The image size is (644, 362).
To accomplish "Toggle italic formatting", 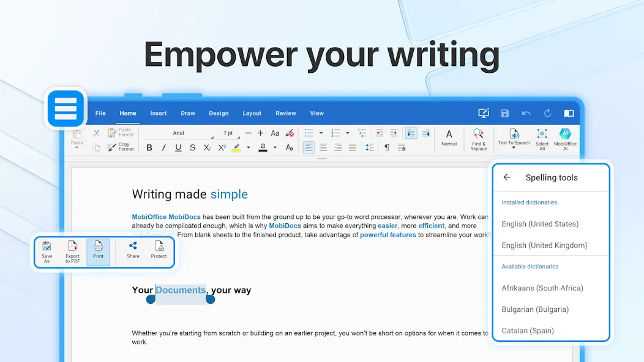I will tap(163, 147).
